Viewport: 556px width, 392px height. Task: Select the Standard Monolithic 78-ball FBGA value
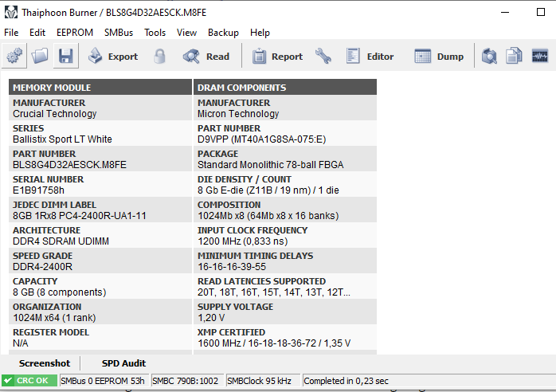pos(271,165)
